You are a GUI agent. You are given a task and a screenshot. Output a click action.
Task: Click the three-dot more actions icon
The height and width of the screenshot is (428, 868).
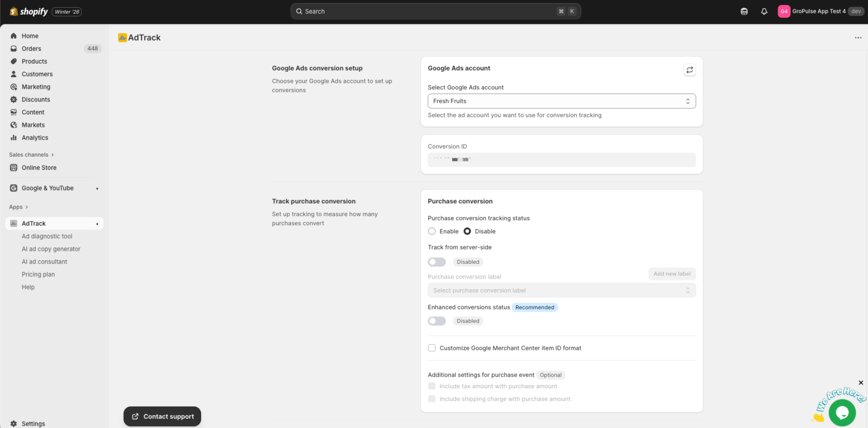point(858,38)
